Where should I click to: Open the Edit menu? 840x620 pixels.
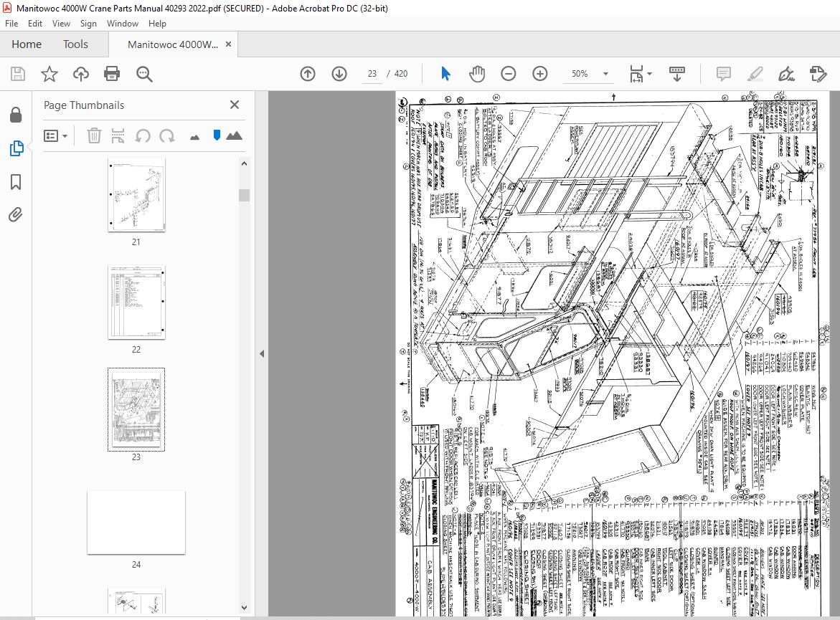[35, 24]
